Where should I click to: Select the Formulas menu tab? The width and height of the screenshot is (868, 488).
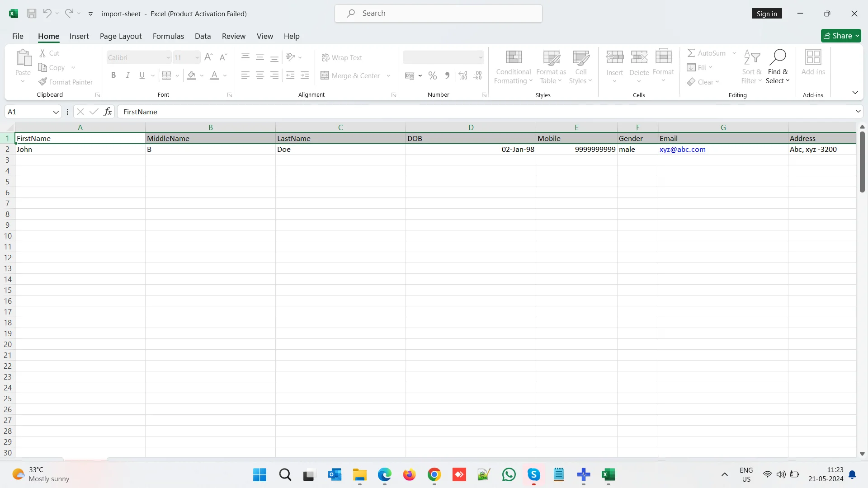coord(168,36)
